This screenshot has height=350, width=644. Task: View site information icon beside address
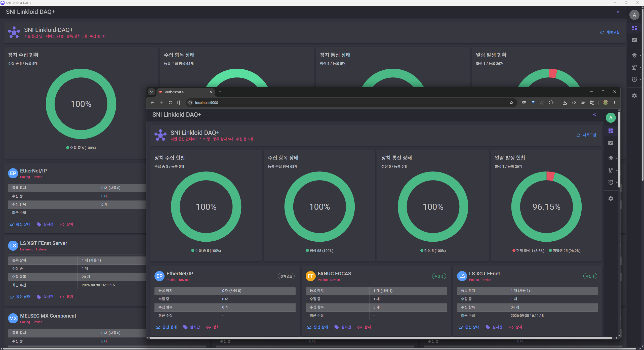pos(190,103)
